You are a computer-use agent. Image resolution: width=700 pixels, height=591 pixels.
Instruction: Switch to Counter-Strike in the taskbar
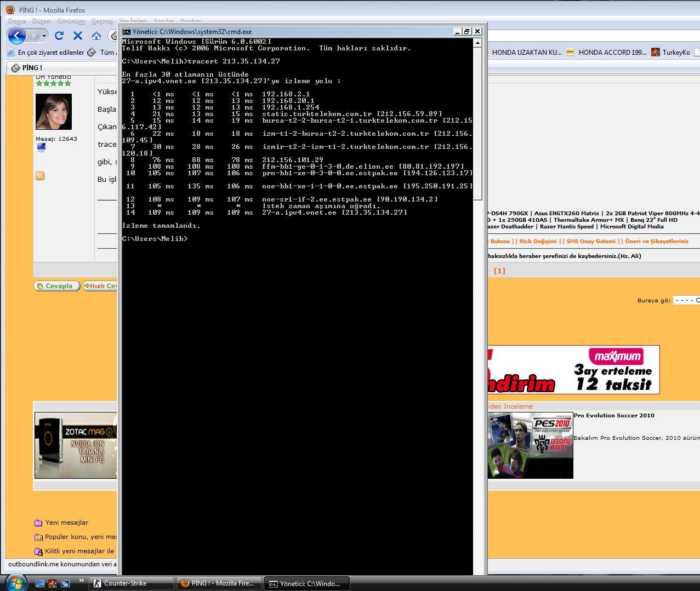(x=131, y=583)
